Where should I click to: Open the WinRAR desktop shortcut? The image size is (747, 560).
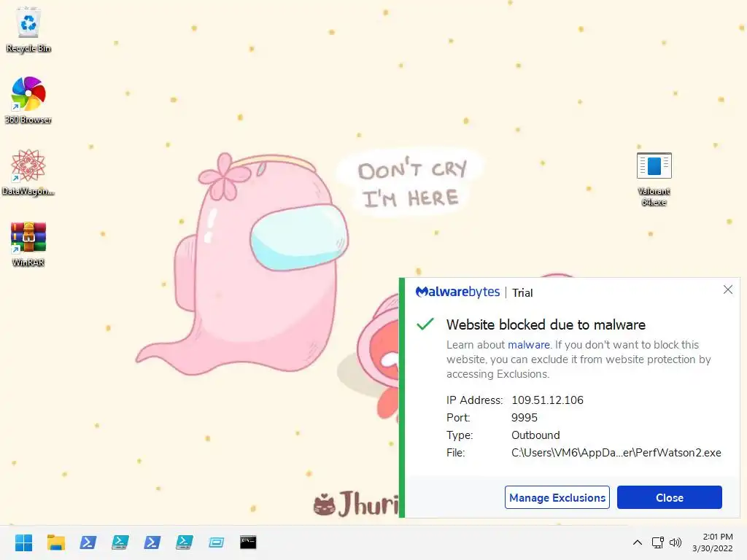coord(28,244)
